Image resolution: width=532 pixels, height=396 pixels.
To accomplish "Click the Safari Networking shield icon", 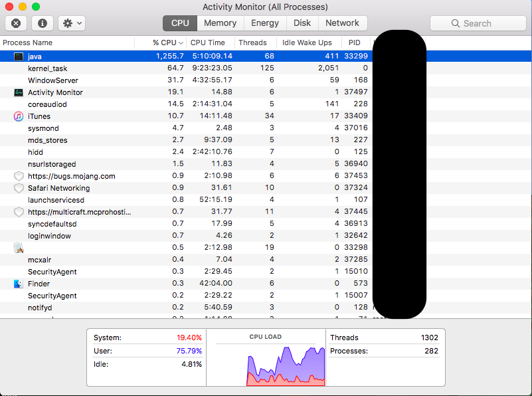I will 19,188.
